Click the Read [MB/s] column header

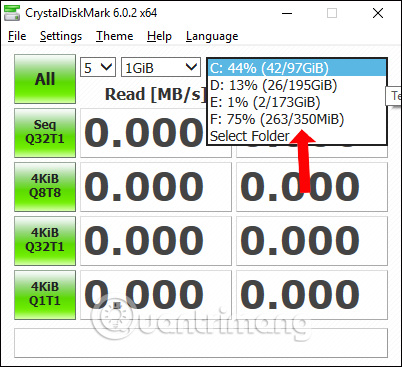coord(155,94)
